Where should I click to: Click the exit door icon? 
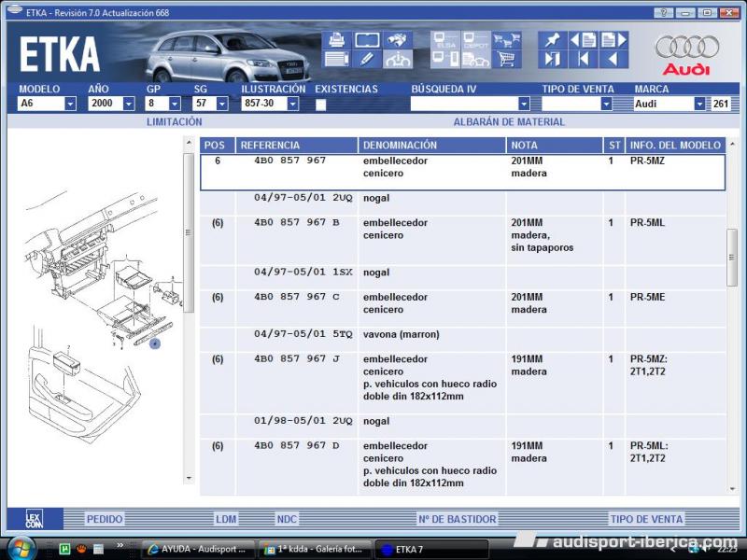pos(553,60)
